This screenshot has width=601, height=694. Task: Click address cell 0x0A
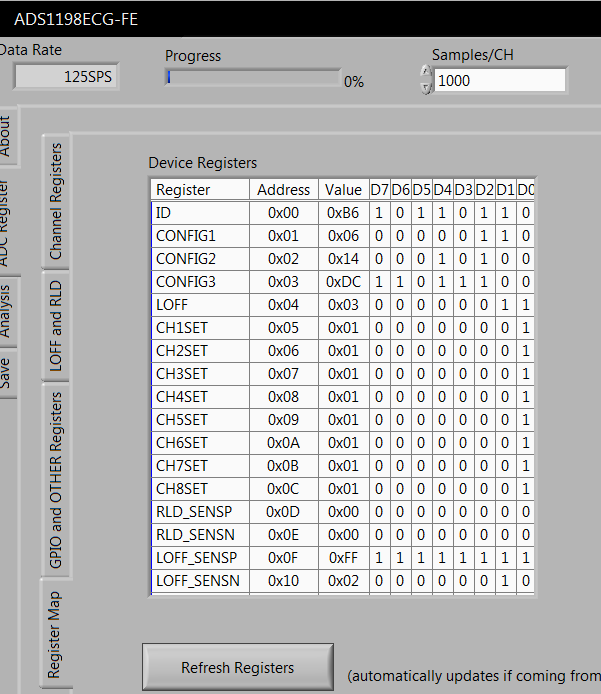point(284,443)
